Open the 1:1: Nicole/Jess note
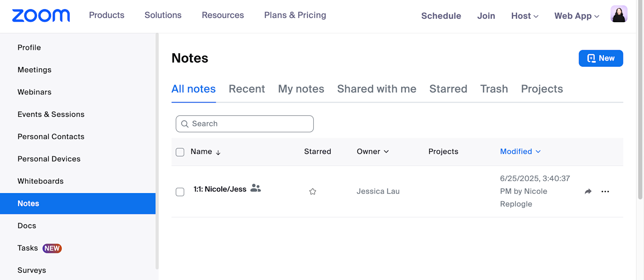The image size is (644, 280). 220,189
